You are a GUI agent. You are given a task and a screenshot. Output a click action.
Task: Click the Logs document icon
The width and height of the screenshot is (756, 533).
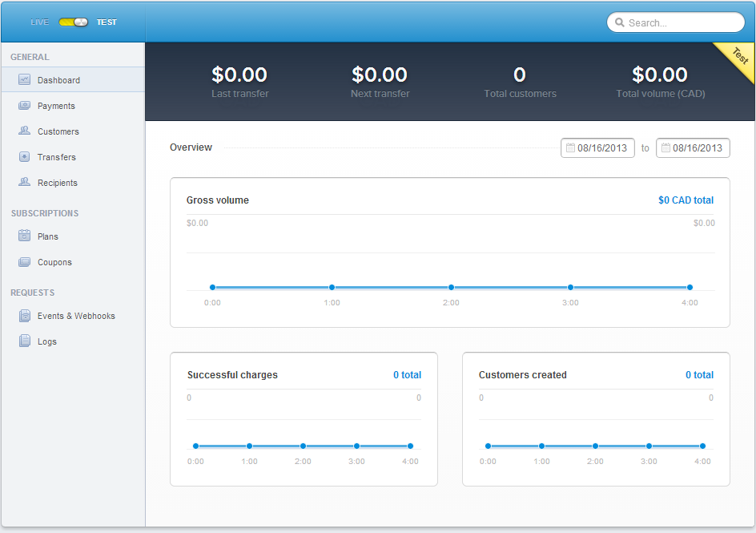pyautogui.click(x=24, y=341)
